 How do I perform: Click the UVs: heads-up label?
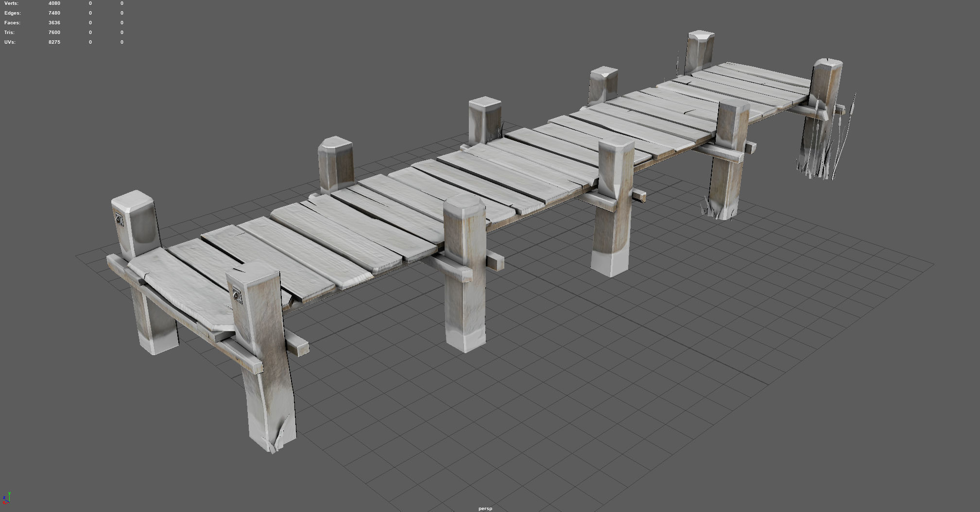tap(10, 42)
